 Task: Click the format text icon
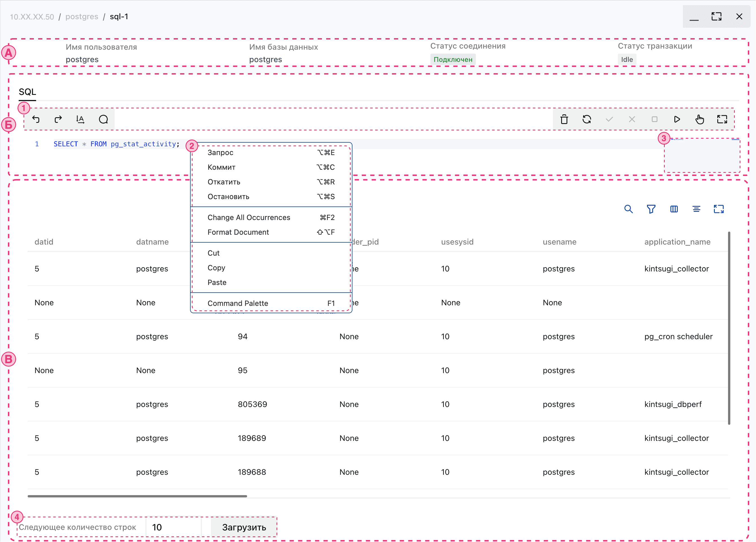click(80, 119)
